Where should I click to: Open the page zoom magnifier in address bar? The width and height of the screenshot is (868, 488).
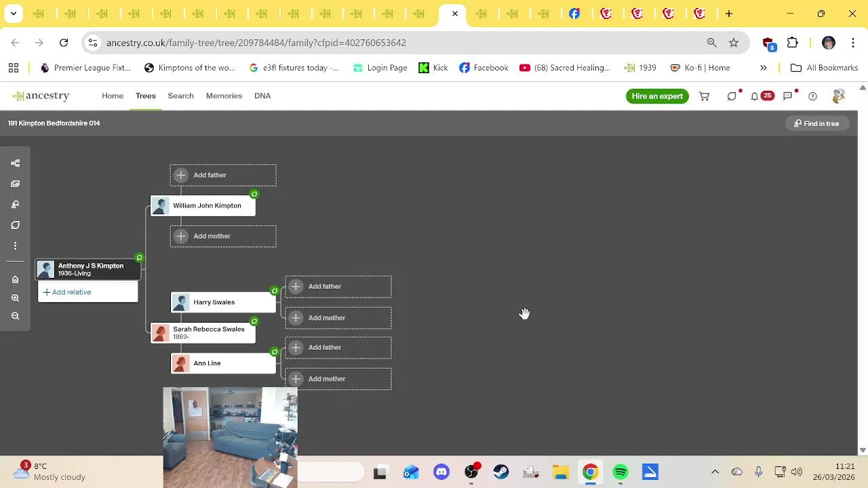(x=711, y=43)
